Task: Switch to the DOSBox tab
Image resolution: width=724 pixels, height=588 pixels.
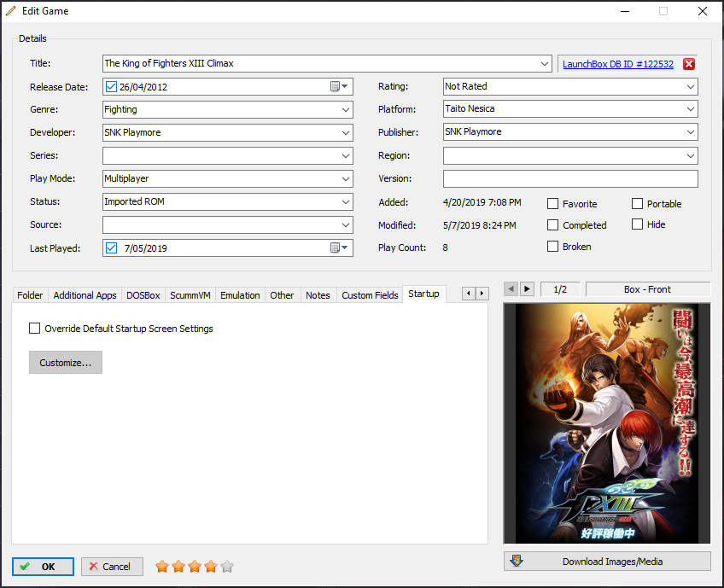Action: tap(143, 295)
